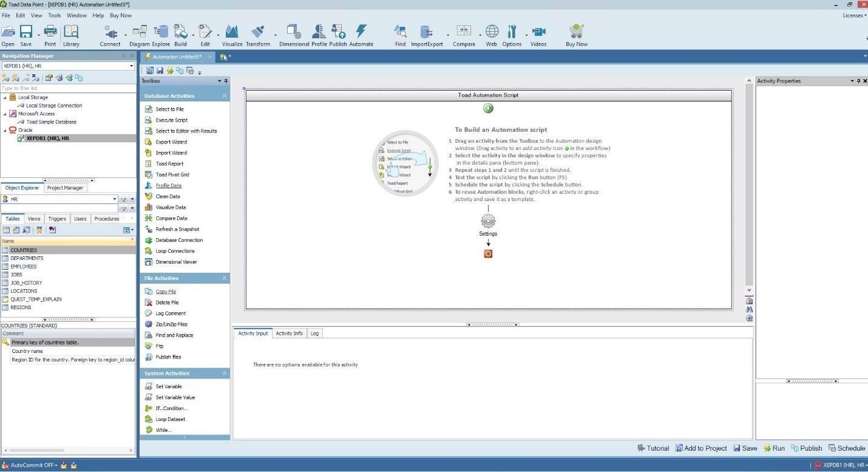
Task: Switch to the Activity Info tab
Action: [x=289, y=333]
